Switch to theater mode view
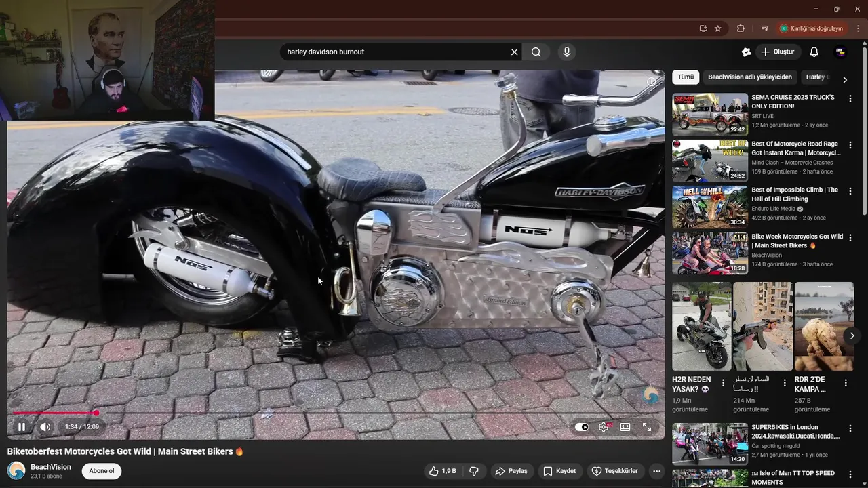This screenshot has height=488, width=868. (x=625, y=427)
